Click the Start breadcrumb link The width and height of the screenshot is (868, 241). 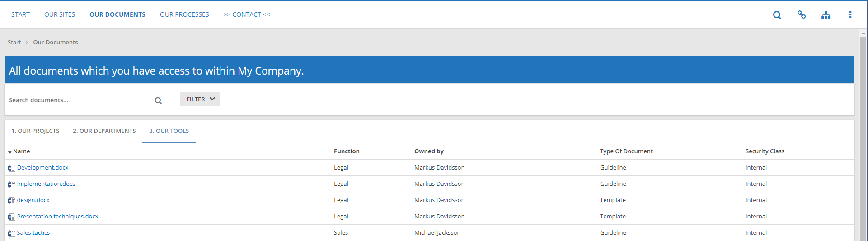tap(14, 42)
